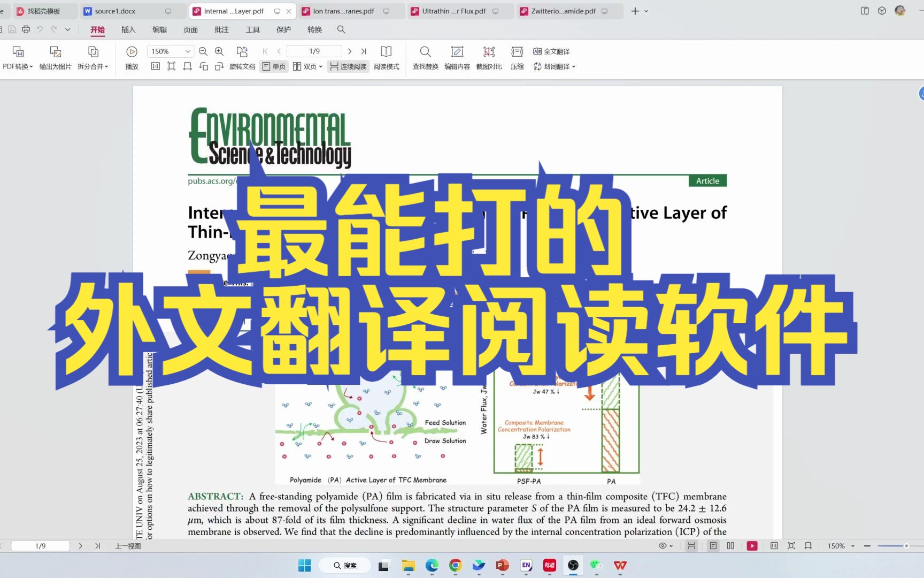
Task: Add a new tab with plus button
Action: coord(635,11)
